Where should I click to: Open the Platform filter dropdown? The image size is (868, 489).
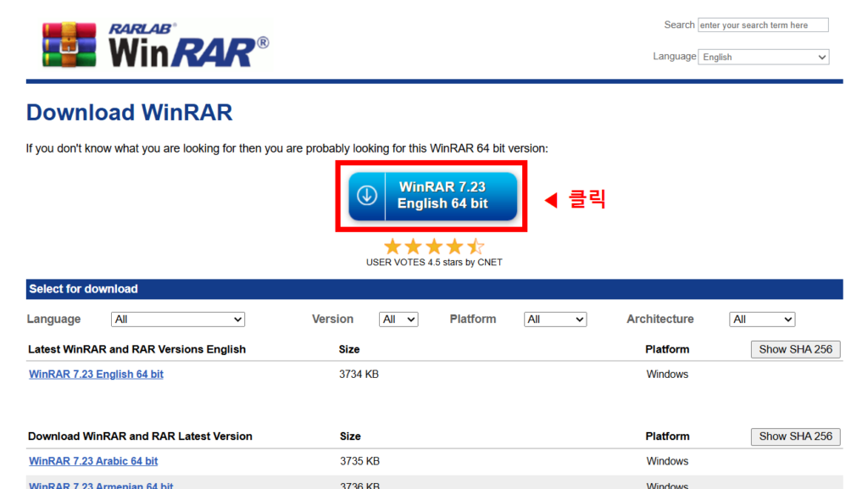[554, 320]
